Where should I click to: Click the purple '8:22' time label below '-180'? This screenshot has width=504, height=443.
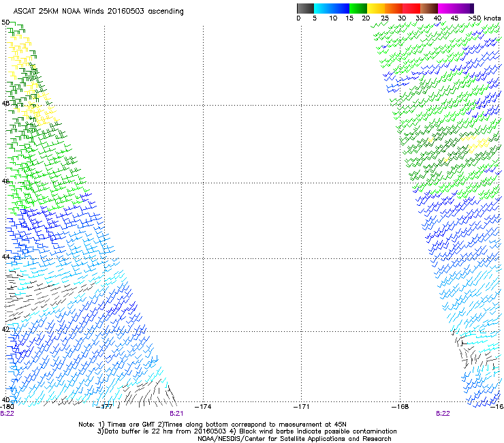(x=7, y=414)
